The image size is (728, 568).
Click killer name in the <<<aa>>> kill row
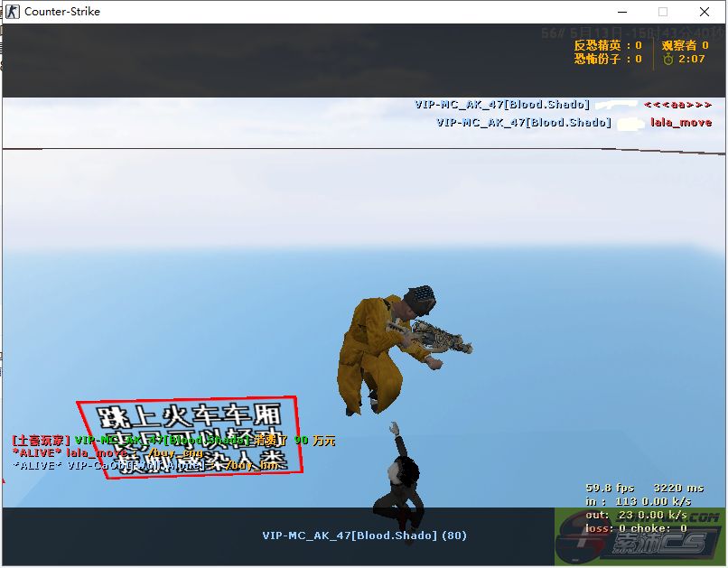point(502,105)
